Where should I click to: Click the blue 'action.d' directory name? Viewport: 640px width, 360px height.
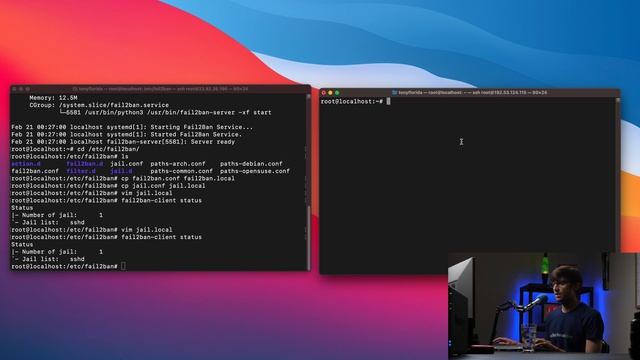coord(26,164)
